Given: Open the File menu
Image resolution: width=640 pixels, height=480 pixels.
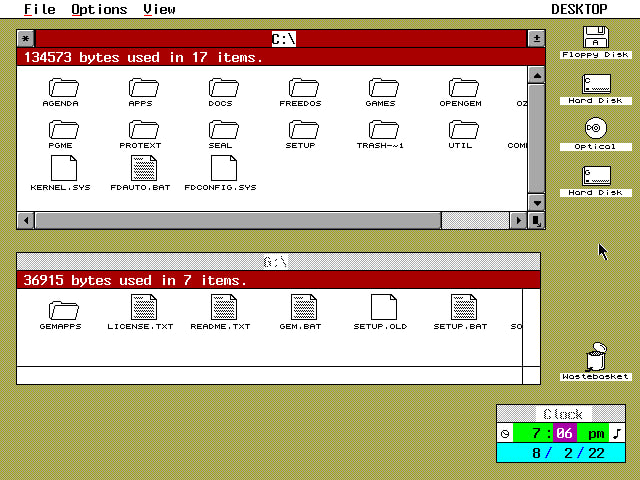Looking at the screenshot, I should coord(39,9).
